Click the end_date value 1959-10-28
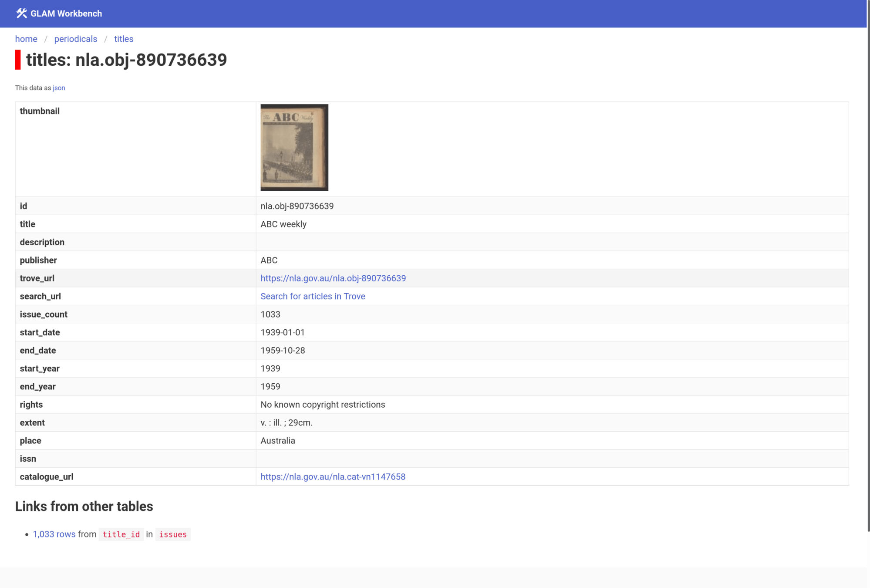This screenshot has width=870, height=588. coord(283,351)
